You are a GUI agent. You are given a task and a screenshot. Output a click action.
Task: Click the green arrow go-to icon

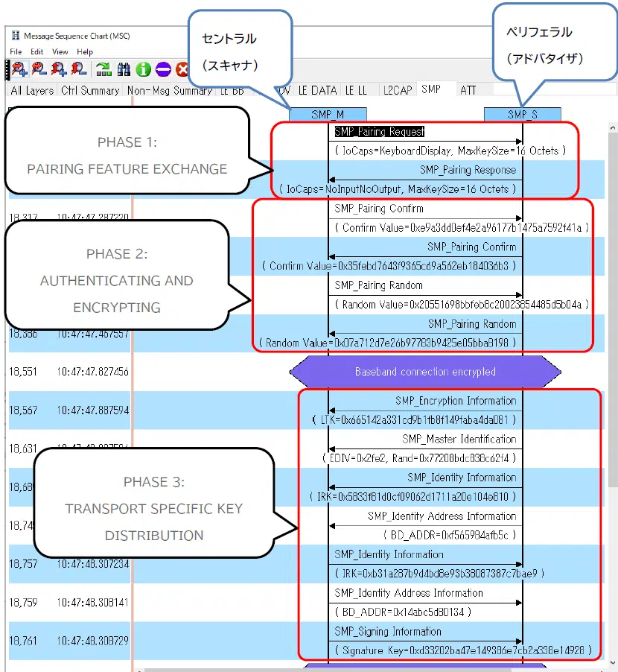[x=104, y=69]
